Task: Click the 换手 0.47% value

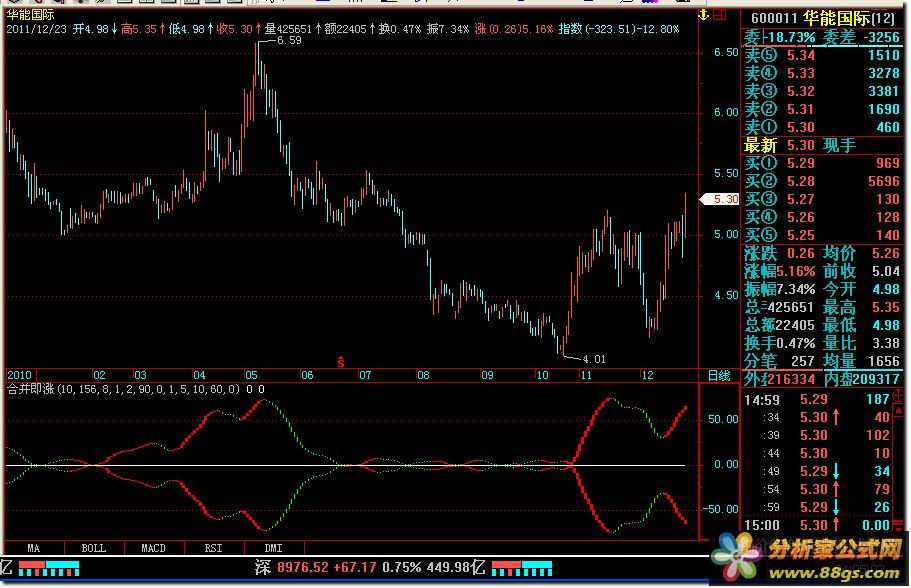Action: (795, 343)
